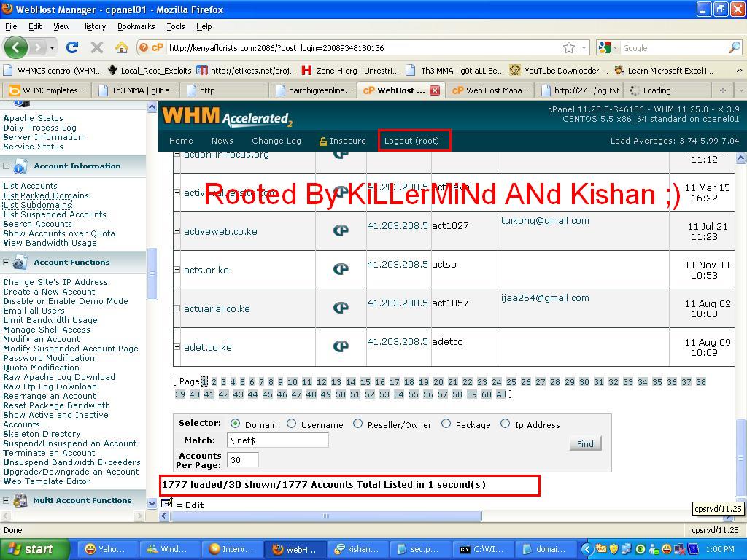Image resolution: width=747 pixels, height=560 pixels.
Task: Expand the actuarial.co.ke row details
Action: pos(177,308)
